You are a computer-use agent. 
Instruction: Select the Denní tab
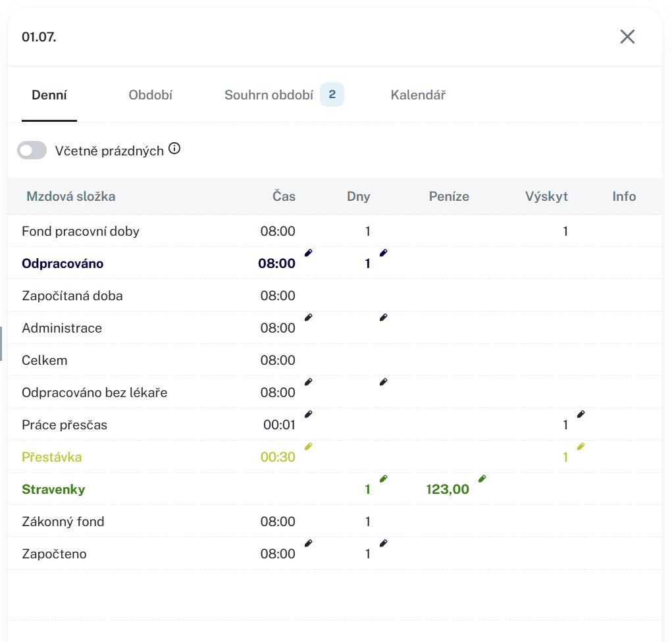click(x=49, y=95)
